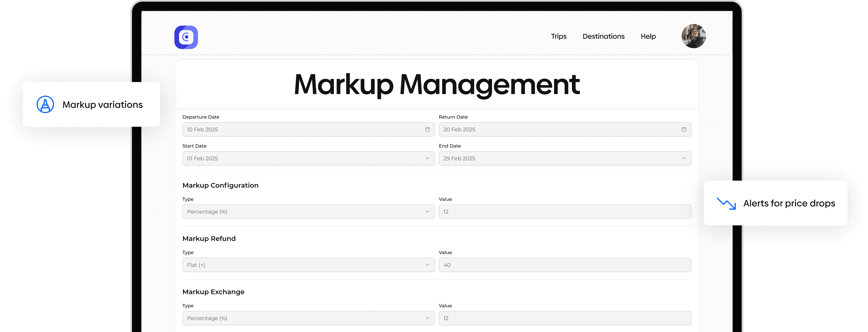
Task: Click the 'Alerts for price drops' text
Action: [x=789, y=203]
